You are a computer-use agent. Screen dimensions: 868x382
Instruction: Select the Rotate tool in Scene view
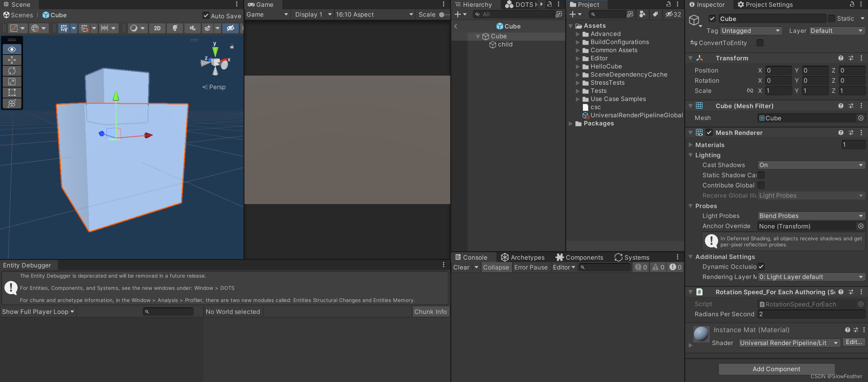(x=12, y=71)
